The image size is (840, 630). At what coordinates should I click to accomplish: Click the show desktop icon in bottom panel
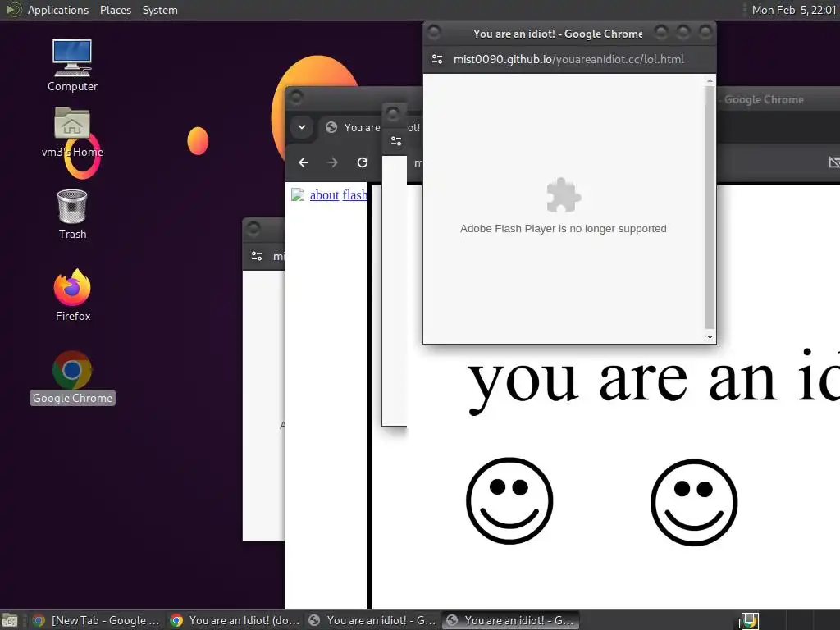pos(10,621)
